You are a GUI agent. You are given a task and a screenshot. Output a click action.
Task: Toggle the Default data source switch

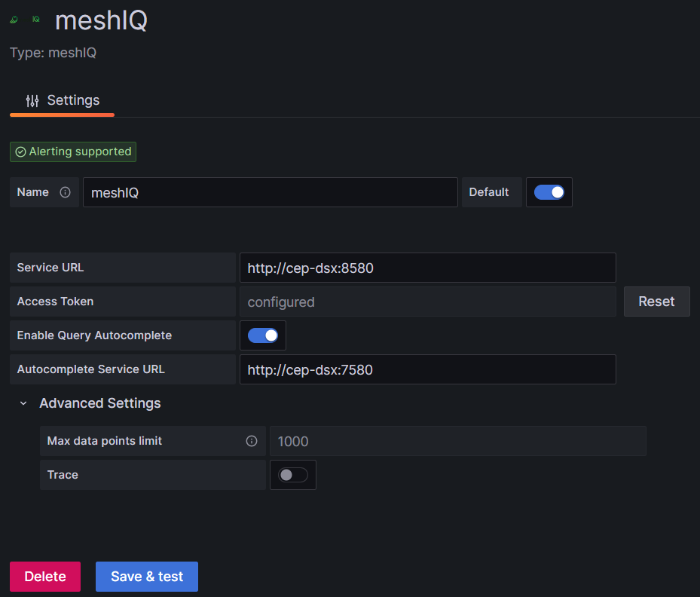(x=549, y=192)
